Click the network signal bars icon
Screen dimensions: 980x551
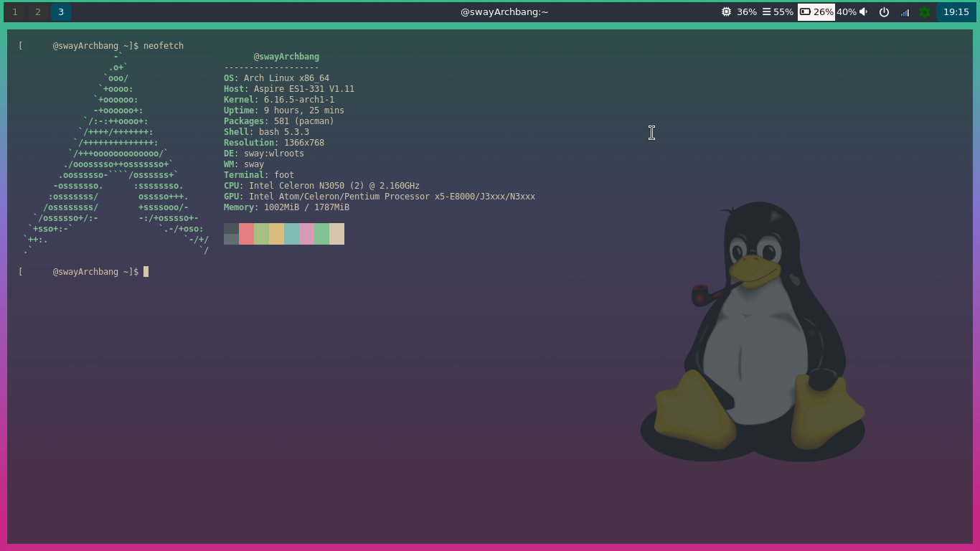[905, 12]
